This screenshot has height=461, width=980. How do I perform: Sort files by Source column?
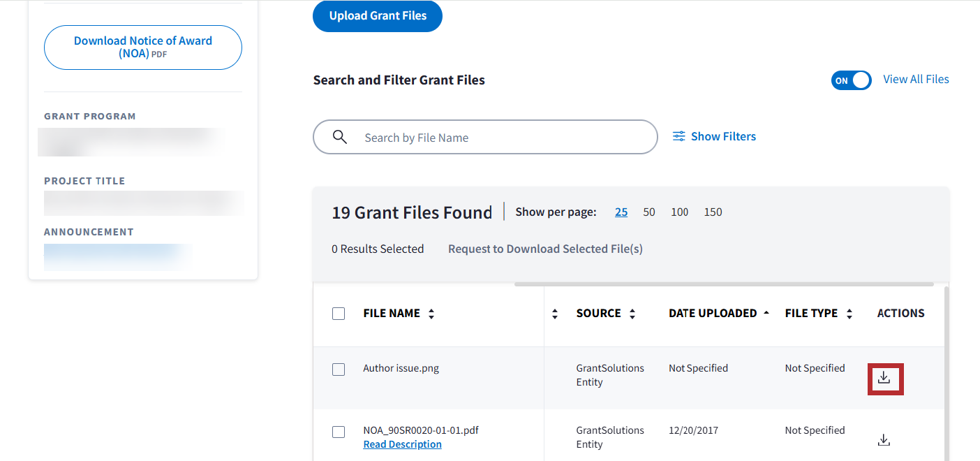632,314
